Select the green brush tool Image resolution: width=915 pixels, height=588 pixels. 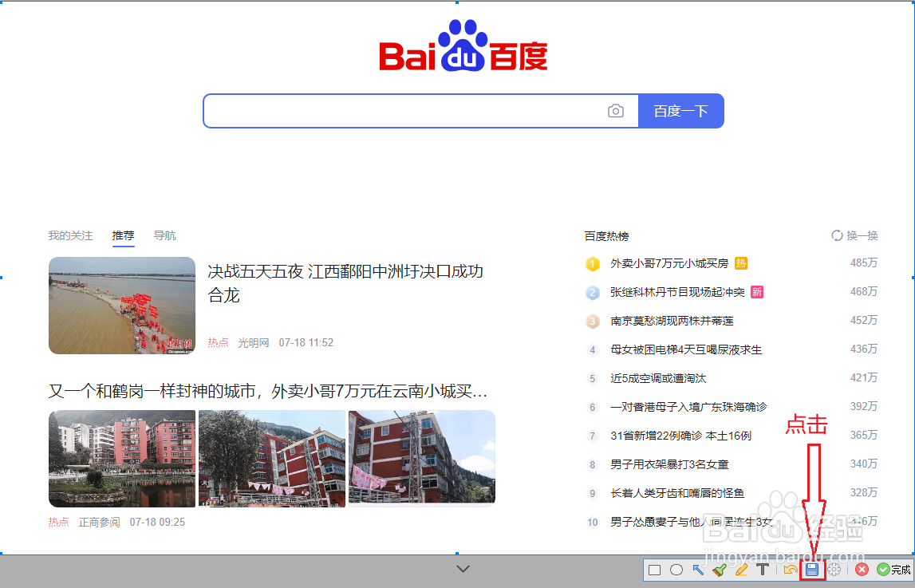click(720, 570)
